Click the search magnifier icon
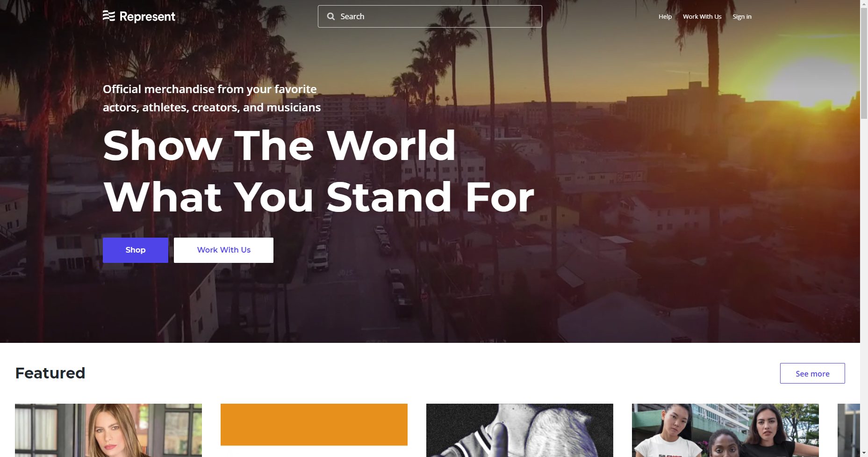868x457 pixels. tap(331, 16)
